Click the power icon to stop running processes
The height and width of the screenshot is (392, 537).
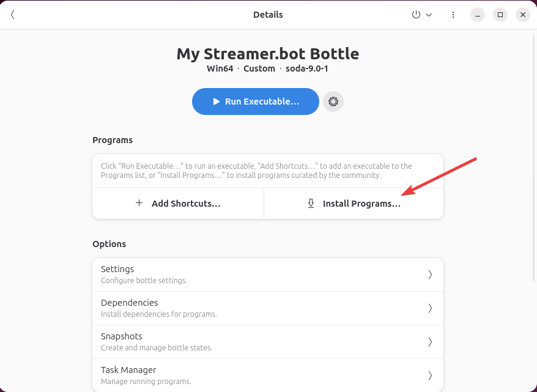[x=415, y=14]
